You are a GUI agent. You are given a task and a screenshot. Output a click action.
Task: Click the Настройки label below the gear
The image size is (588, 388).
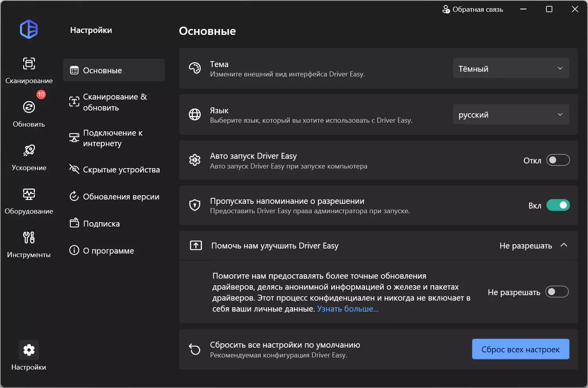click(x=29, y=367)
